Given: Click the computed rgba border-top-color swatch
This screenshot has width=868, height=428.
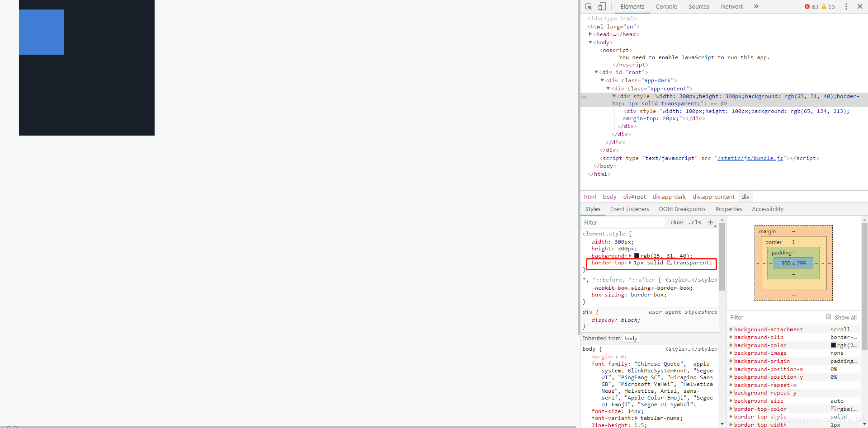Looking at the screenshot, I should click(x=833, y=409).
